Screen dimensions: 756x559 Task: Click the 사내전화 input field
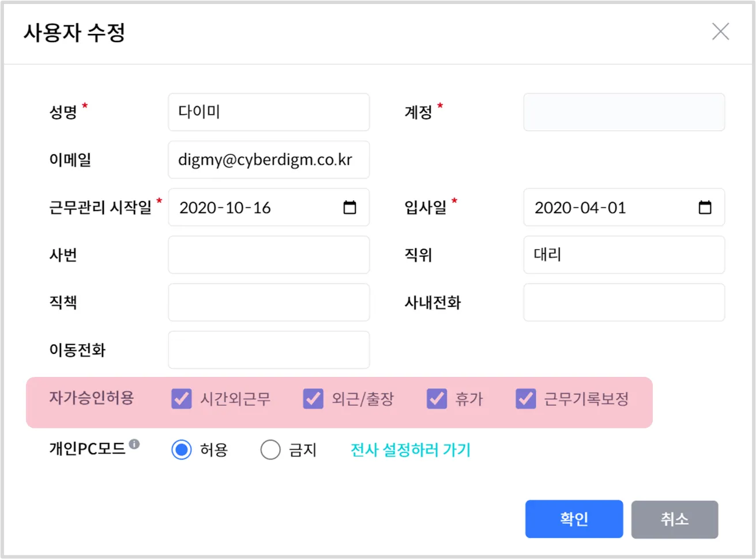click(624, 303)
